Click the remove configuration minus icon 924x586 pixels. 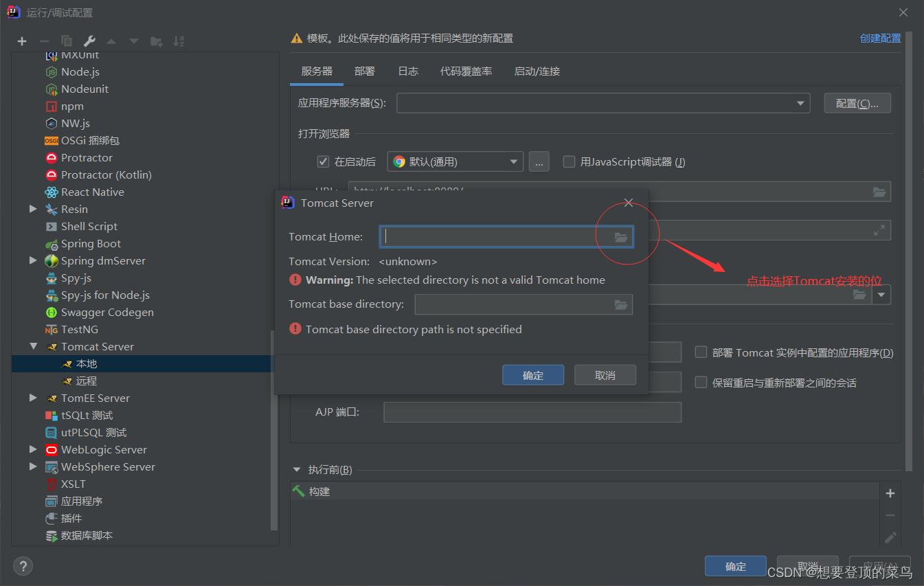(x=44, y=41)
